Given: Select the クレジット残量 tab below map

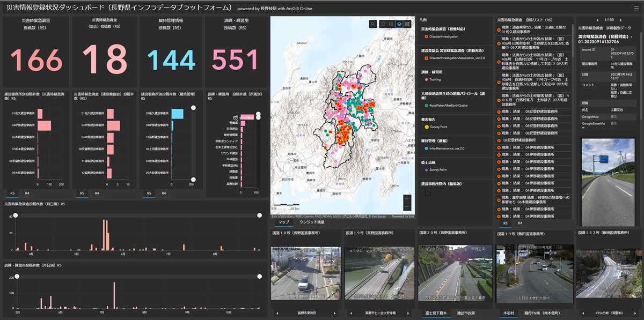Looking at the screenshot, I should tap(312, 222).
